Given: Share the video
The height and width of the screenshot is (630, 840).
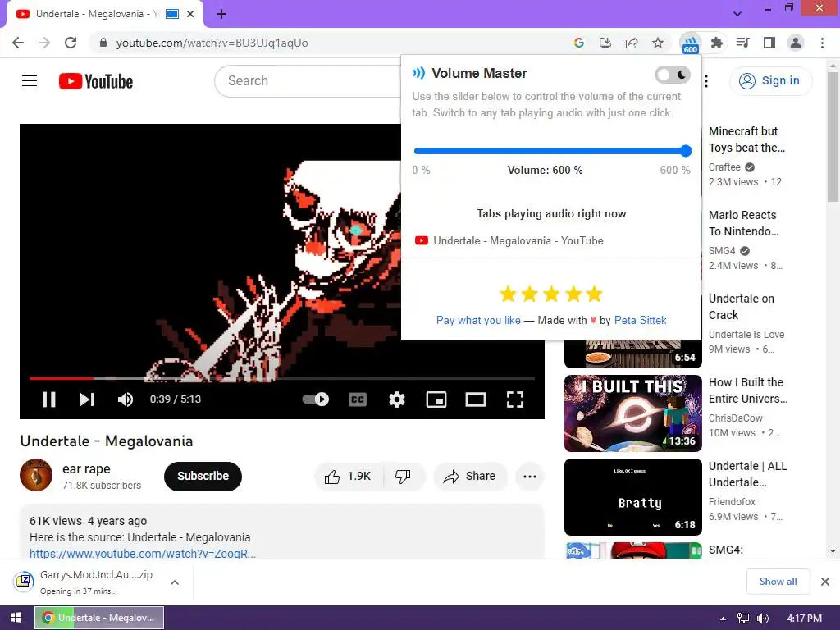Looking at the screenshot, I should pos(469,476).
